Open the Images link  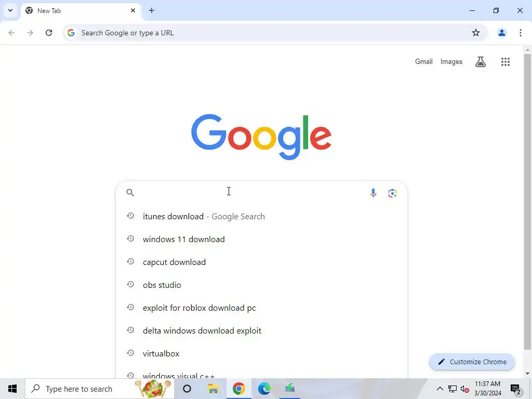pos(451,61)
